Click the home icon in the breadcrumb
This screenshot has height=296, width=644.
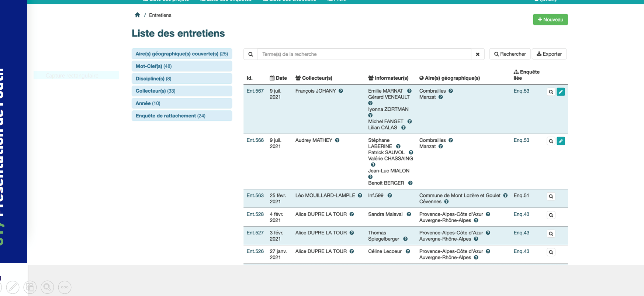[137, 15]
